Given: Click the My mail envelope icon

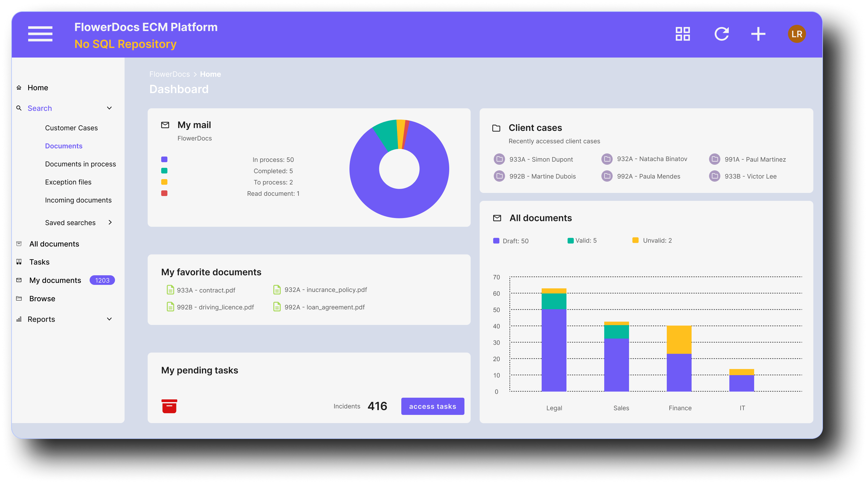Looking at the screenshot, I should coord(165,124).
